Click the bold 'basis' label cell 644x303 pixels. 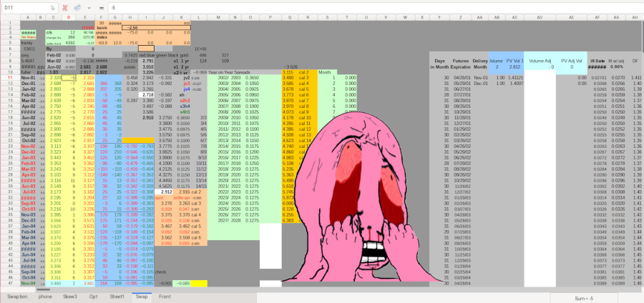click(x=102, y=27)
